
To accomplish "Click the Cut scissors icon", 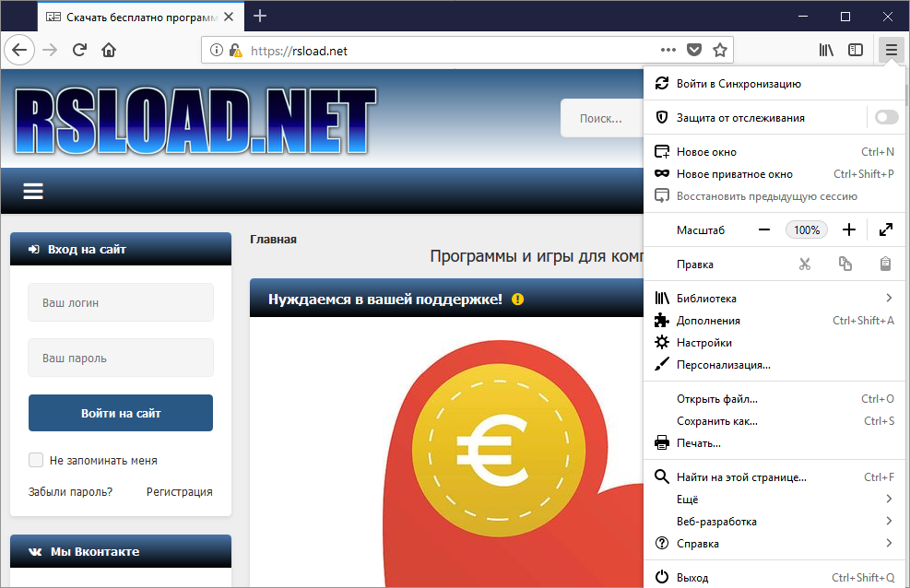I will click(x=804, y=265).
